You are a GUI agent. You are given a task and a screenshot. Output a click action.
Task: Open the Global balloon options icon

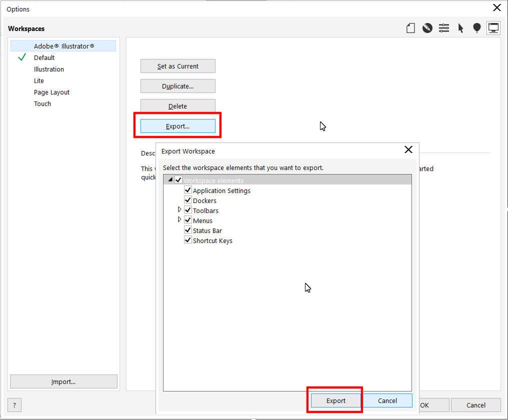pos(477,28)
